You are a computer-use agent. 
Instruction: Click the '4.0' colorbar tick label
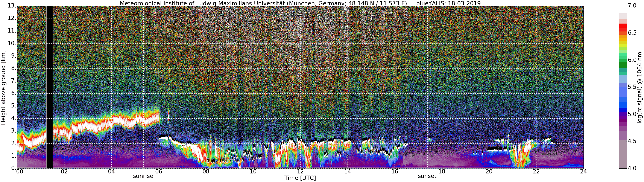tap(632, 168)
